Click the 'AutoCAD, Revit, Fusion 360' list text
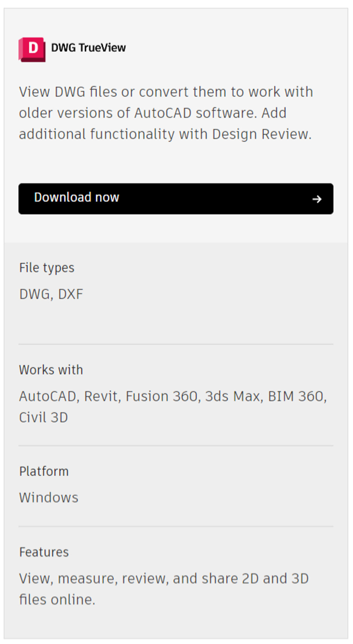 point(173,407)
